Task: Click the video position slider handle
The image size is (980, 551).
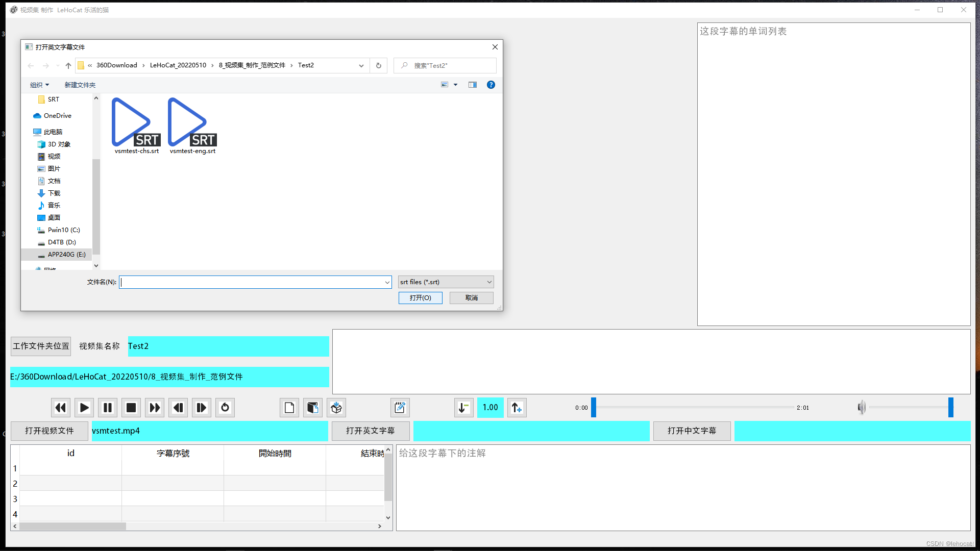Action: (594, 408)
